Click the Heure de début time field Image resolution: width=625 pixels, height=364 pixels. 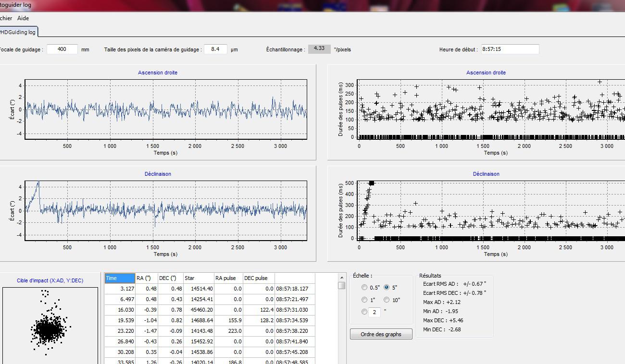coord(510,49)
